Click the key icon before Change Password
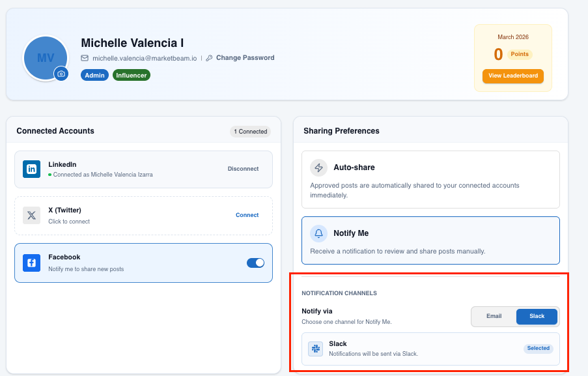This screenshot has height=376, width=588. 209,58
